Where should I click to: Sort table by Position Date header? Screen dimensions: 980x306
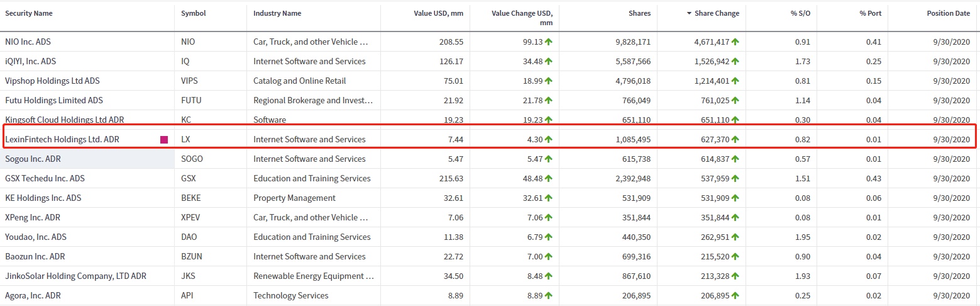point(948,13)
